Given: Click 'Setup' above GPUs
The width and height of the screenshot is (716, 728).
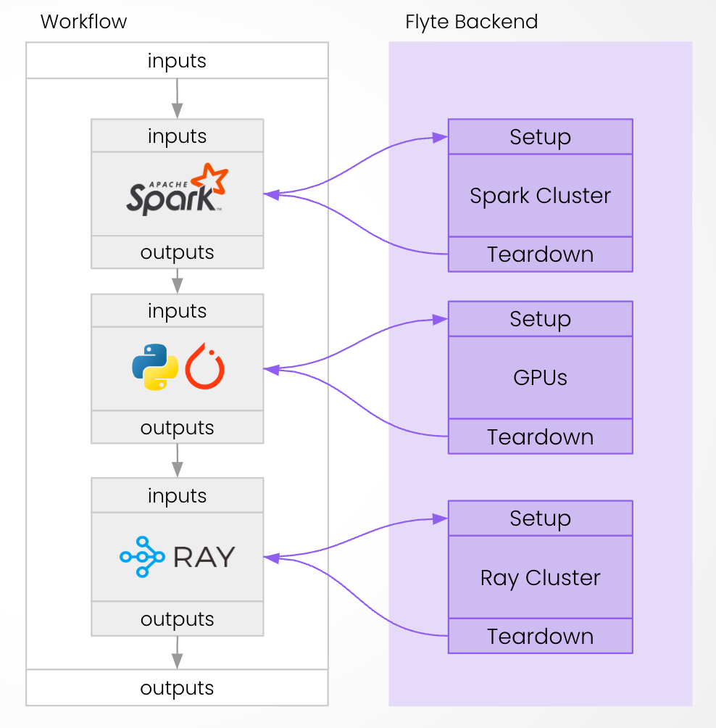Looking at the screenshot, I should [541, 318].
